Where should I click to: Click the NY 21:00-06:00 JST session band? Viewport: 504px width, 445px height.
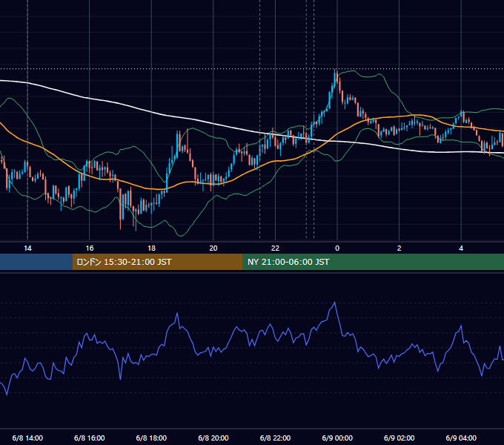click(x=373, y=262)
